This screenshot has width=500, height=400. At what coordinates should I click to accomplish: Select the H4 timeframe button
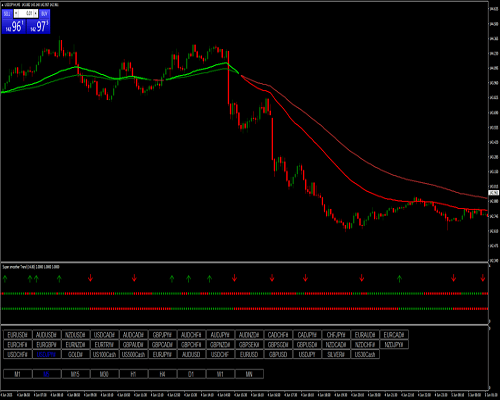[162, 374]
